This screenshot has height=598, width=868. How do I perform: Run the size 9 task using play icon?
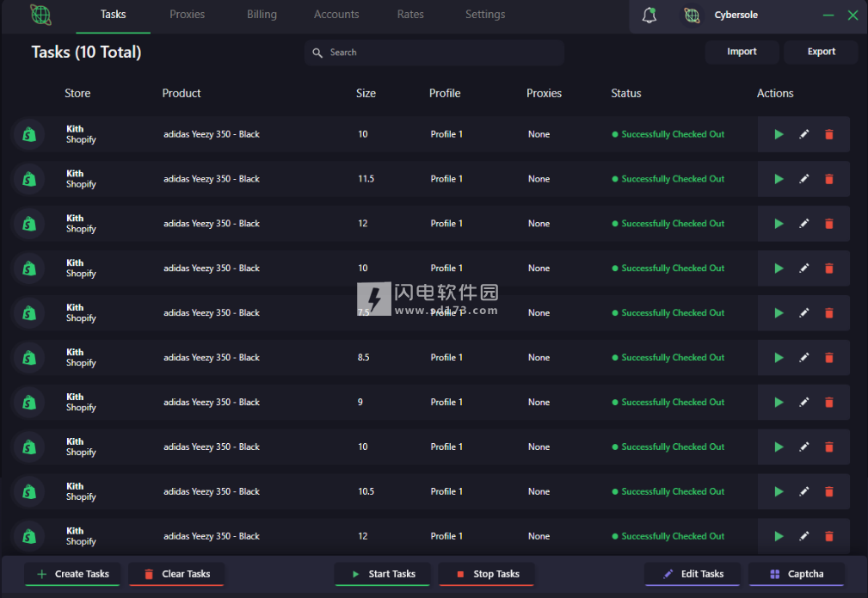click(779, 403)
